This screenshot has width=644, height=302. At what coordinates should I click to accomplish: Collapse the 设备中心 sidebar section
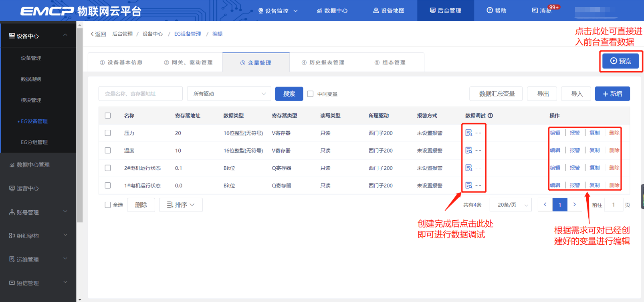click(65, 36)
